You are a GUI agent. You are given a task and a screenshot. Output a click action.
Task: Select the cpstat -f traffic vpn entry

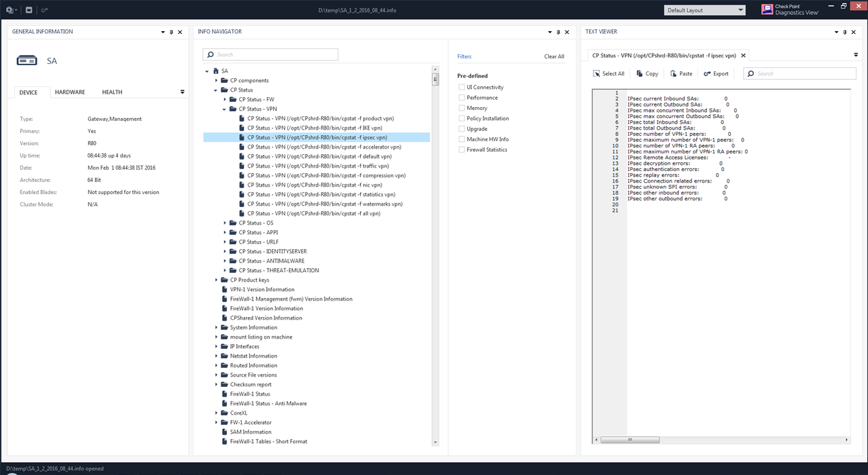tap(318, 166)
